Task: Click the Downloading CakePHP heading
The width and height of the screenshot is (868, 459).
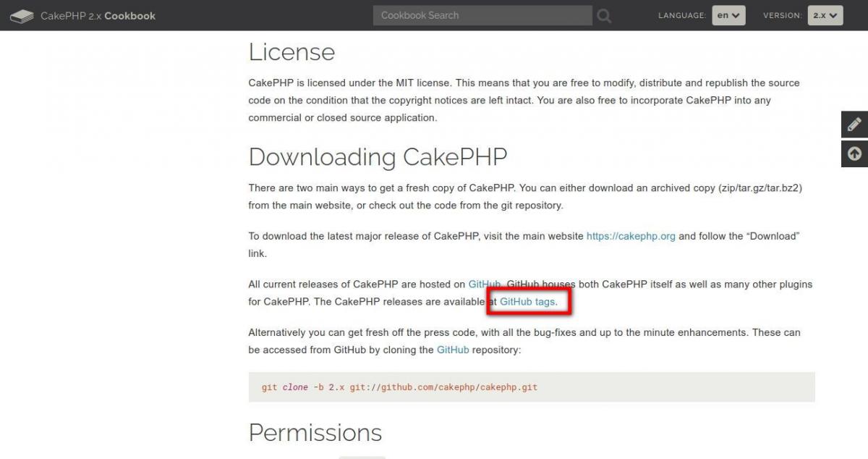Action: coord(378,157)
